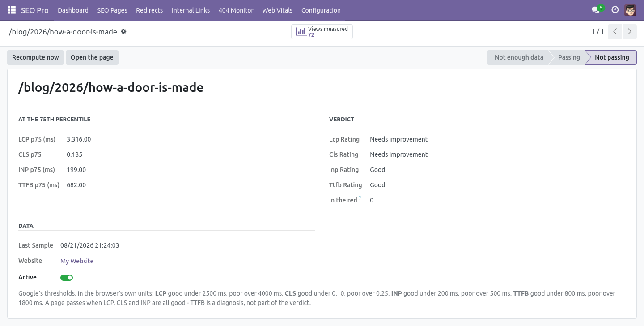Click the Ttfb Rating value Good

(x=377, y=185)
